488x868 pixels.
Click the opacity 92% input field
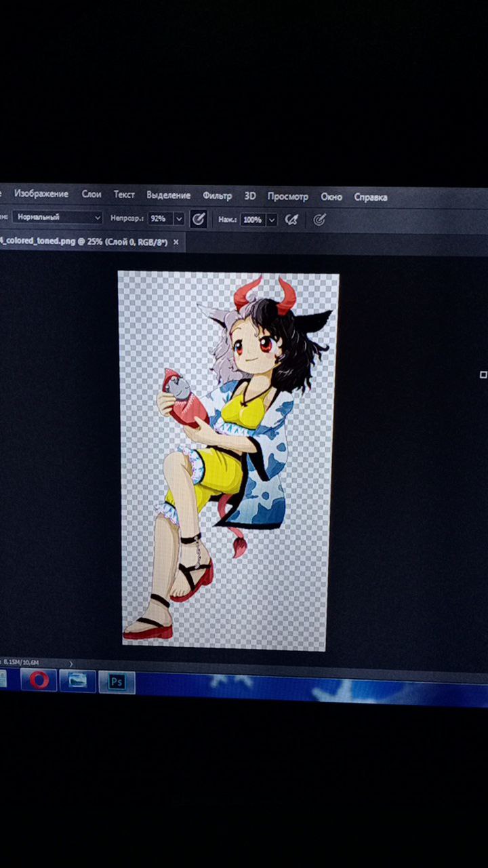pos(160,219)
